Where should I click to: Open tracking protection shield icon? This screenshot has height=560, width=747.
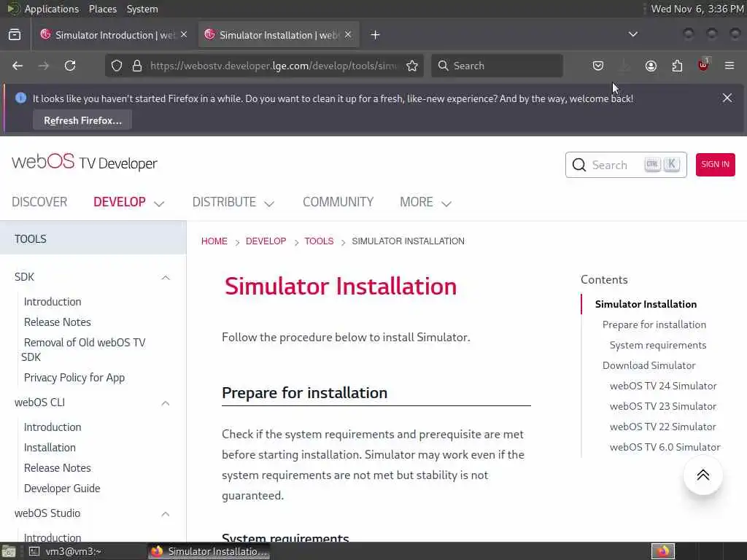[x=117, y=66]
